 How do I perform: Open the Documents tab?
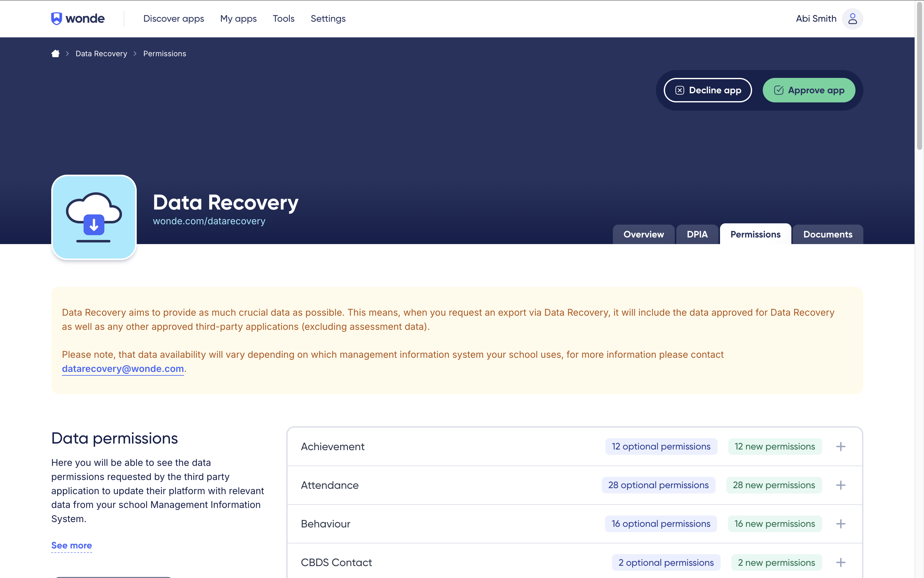pos(827,234)
